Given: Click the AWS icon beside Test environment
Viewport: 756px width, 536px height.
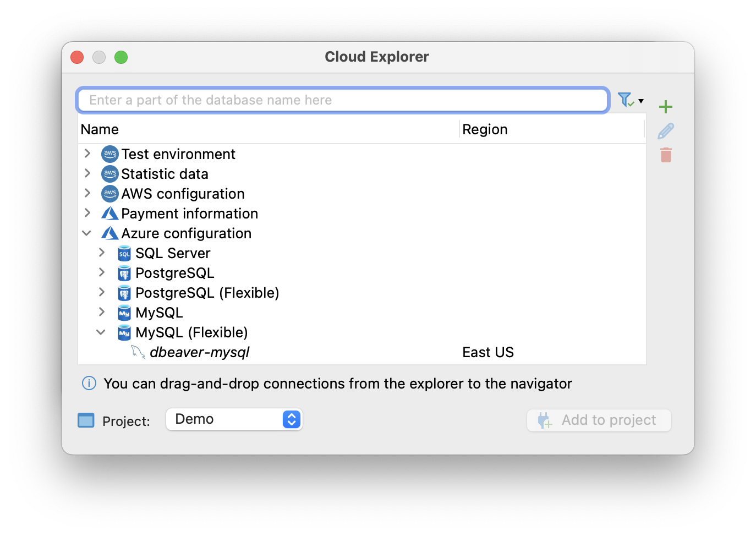Looking at the screenshot, I should coord(110,154).
